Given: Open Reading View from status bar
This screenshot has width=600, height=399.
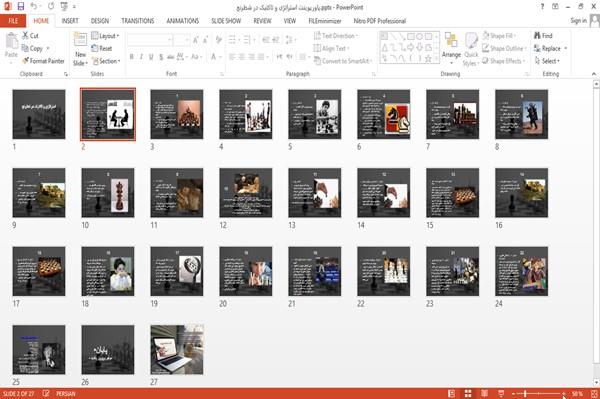Looking at the screenshot, I should pyautogui.click(x=484, y=394).
